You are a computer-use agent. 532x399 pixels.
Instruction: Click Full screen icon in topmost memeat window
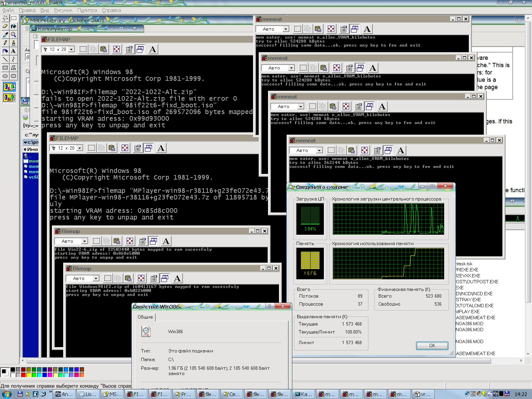(x=331, y=29)
